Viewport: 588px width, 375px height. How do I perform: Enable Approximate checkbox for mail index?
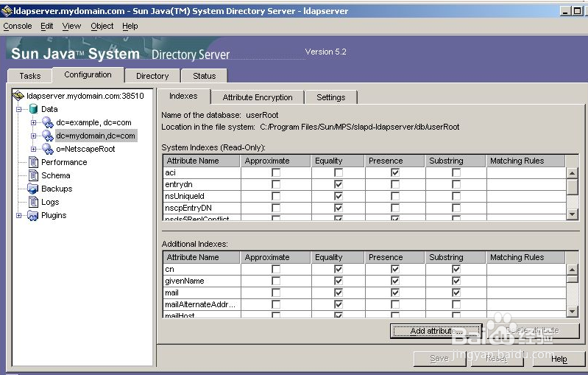point(276,292)
